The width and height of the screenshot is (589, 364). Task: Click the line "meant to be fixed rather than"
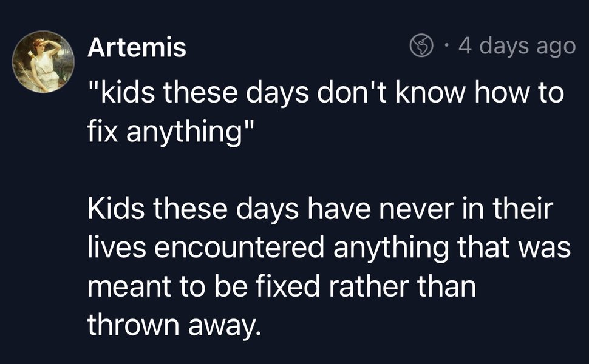click(281, 286)
